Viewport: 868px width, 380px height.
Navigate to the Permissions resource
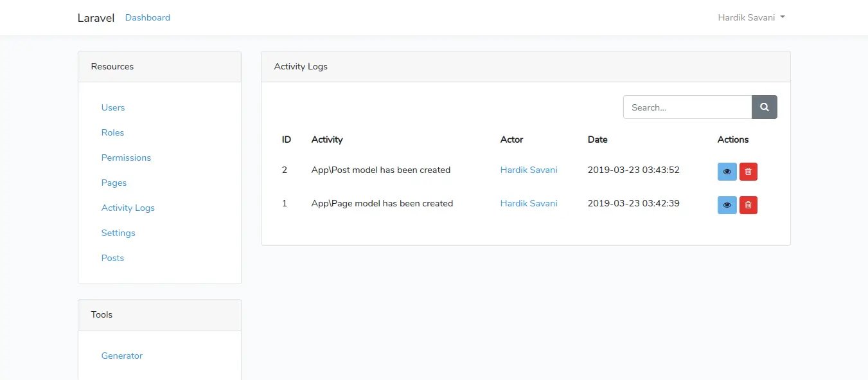point(126,158)
